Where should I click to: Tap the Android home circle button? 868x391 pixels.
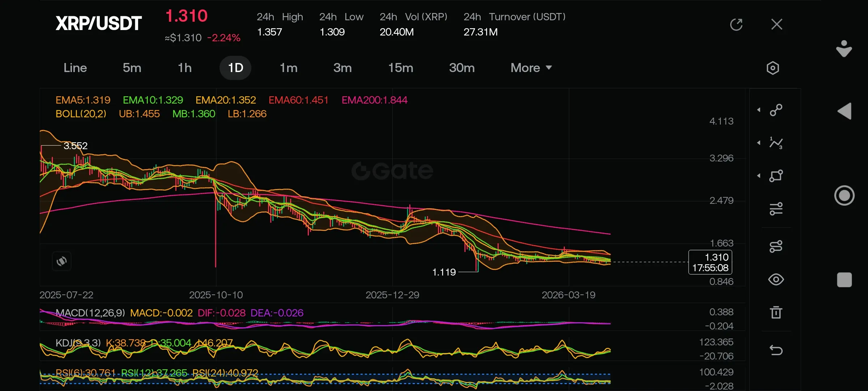click(x=844, y=195)
